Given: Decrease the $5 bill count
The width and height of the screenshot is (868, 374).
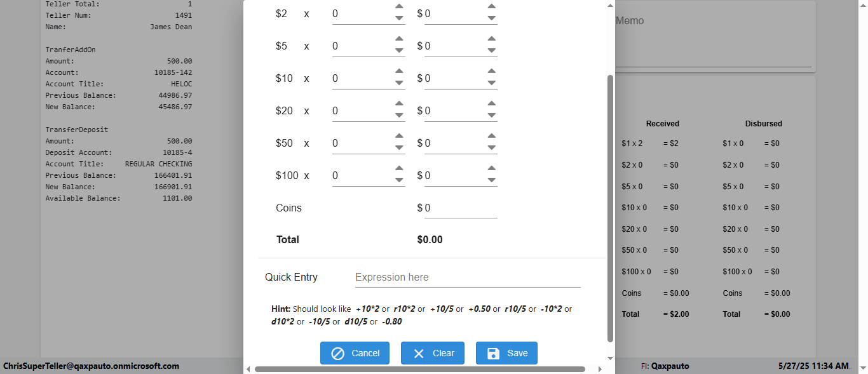Looking at the screenshot, I should pos(399,51).
